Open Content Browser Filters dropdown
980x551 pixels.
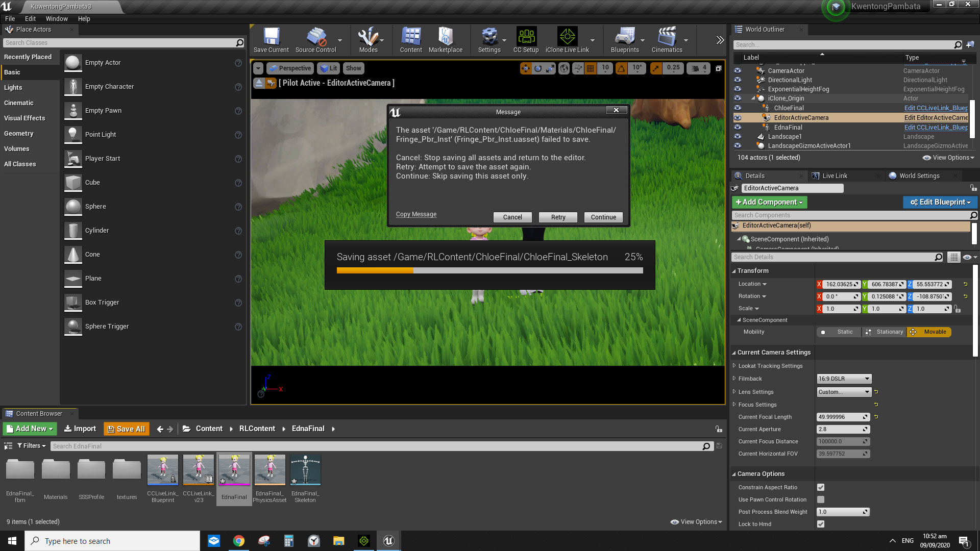point(32,446)
